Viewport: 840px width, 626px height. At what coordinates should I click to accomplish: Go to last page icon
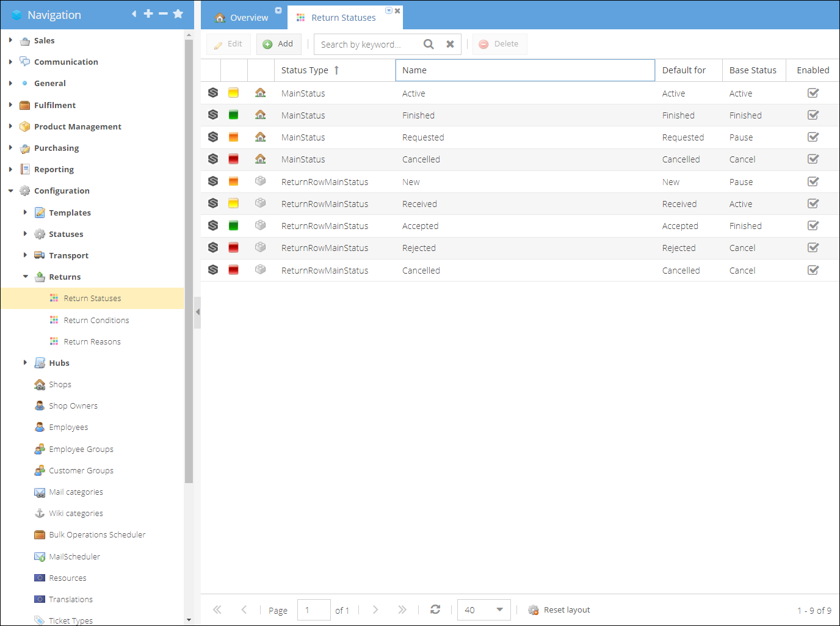[402, 610]
